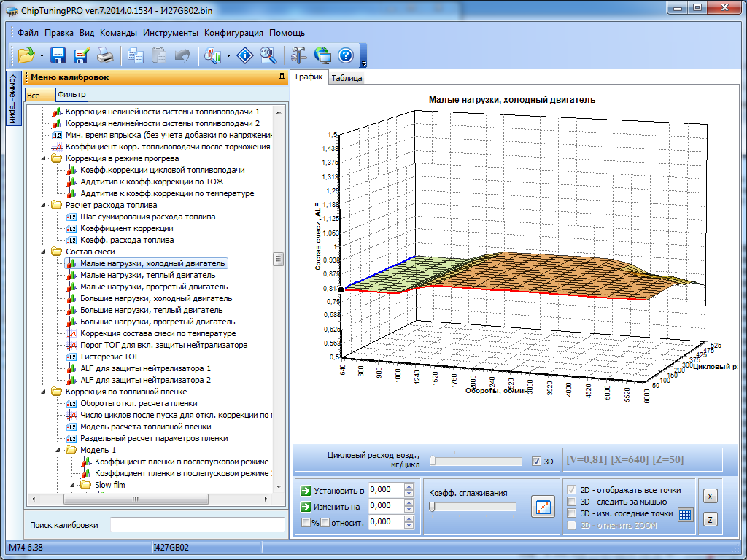Enable 3D - изм. соседние точки checkbox
The image size is (747, 560).
point(572,513)
